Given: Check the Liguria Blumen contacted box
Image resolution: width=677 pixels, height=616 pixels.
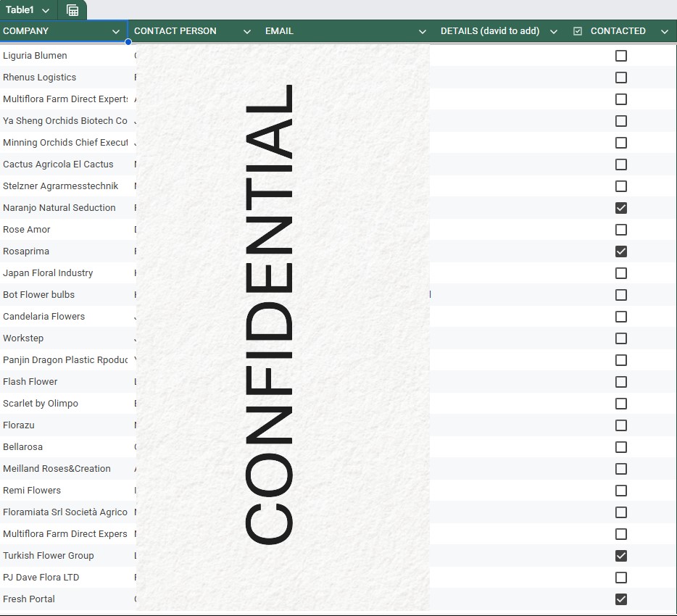Looking at the screenshot, I should pyautogui.click(x=621, y=56).
